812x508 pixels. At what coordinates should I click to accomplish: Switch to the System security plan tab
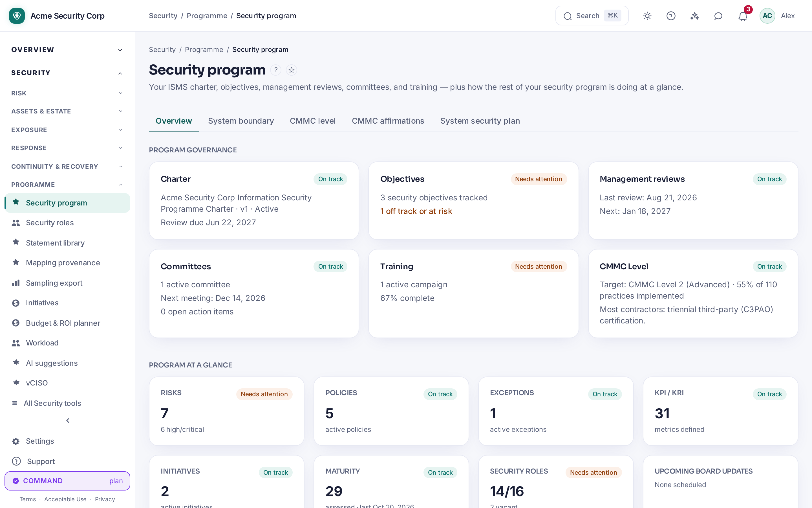click(480, 121)
